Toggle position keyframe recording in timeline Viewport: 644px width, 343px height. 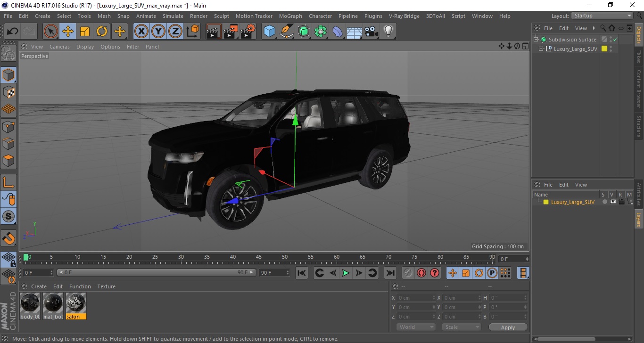click(452, 273)
